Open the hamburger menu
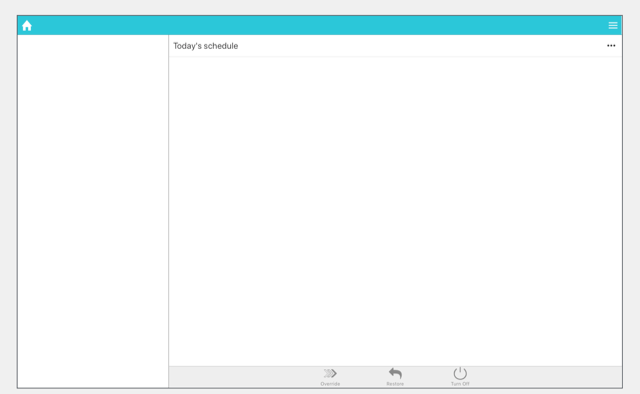640x394 pixels. coord(613,25)
